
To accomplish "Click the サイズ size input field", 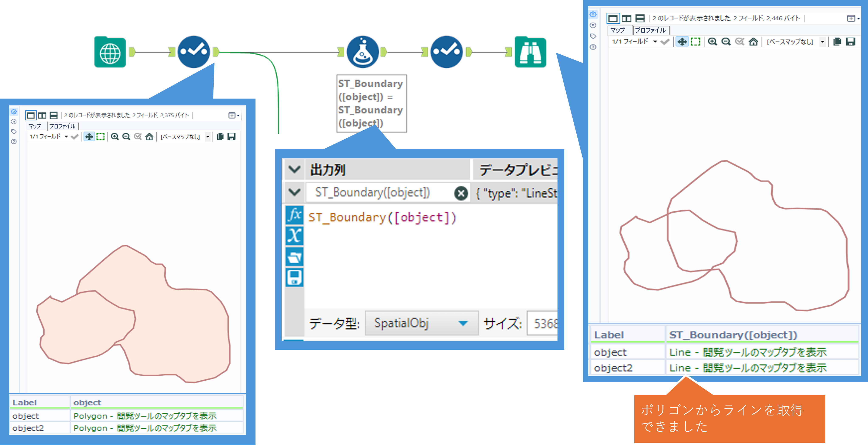I will point(542,323).
